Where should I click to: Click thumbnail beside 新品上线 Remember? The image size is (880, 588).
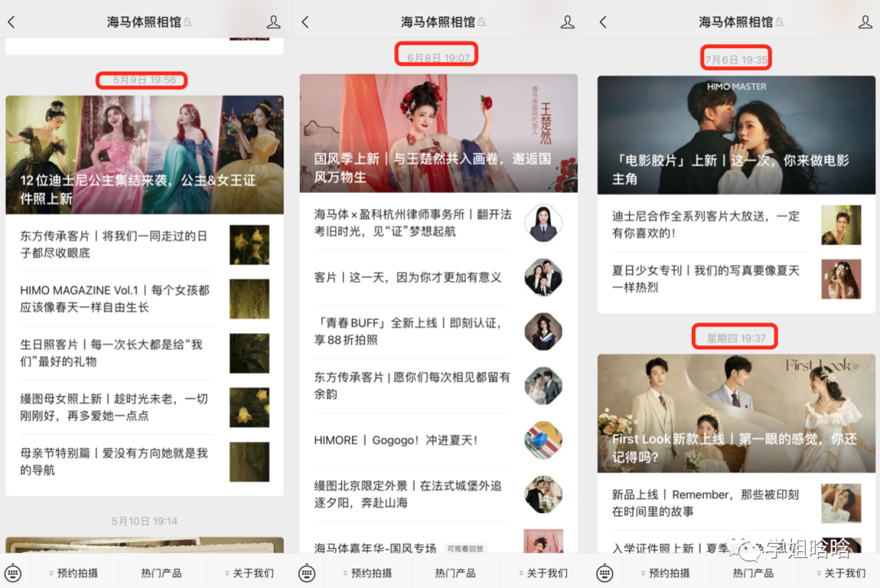(x=841, y=502)
